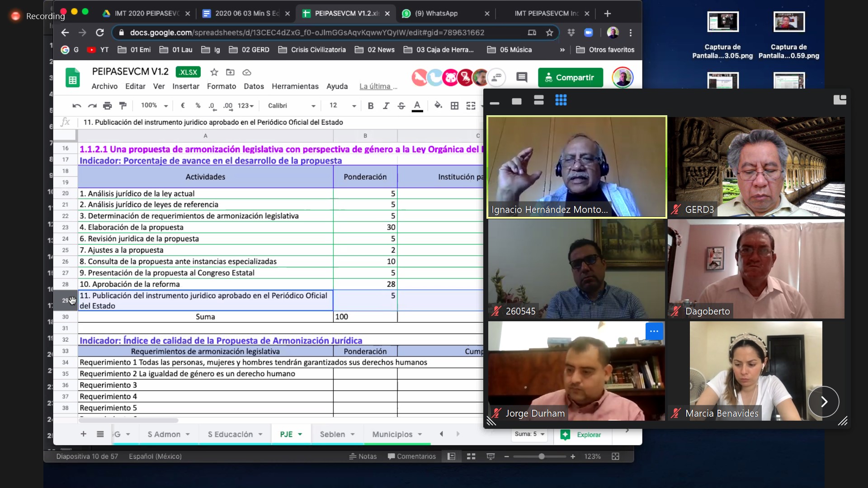This screenshot has height=488, width=868.
Task: Click the formula bar text field
Action: (x=280, y=122)
